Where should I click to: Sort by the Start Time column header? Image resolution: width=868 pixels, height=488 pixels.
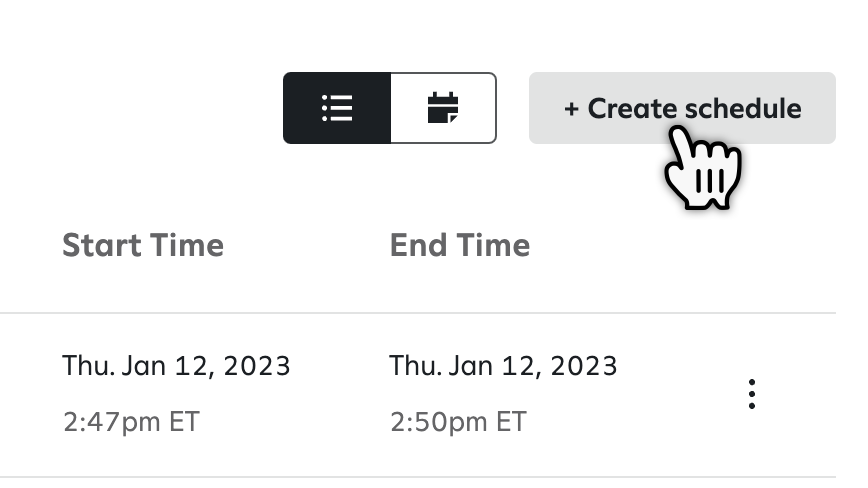[x=143, y=245]
